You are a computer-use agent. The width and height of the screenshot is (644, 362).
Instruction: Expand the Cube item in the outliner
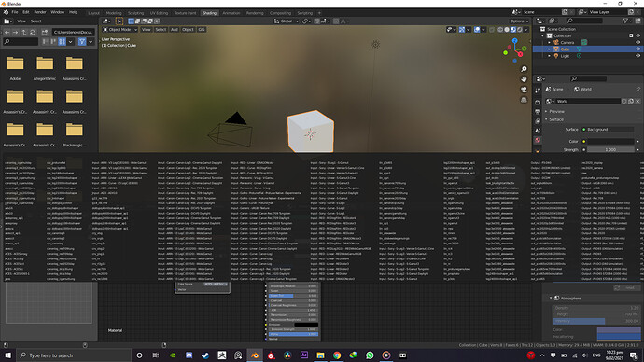pyautogui.click(x=549, y=49)
